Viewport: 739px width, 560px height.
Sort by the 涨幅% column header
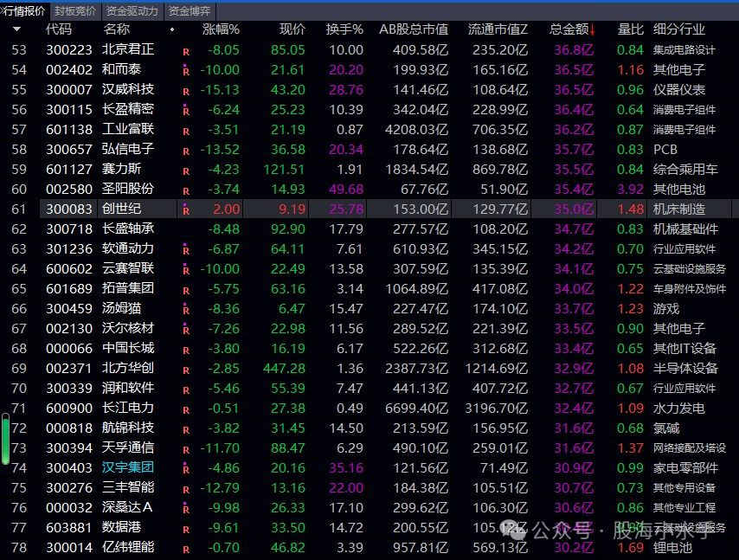point(221,29)
